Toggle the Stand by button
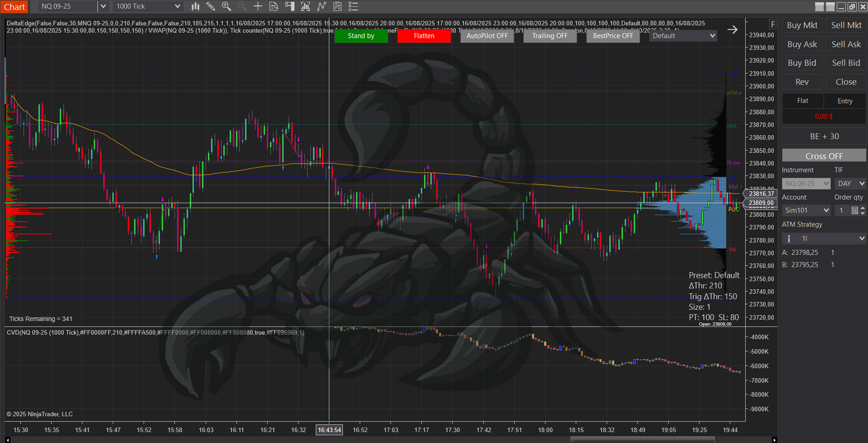The image size is (868, 443). (x=361, y=35)
